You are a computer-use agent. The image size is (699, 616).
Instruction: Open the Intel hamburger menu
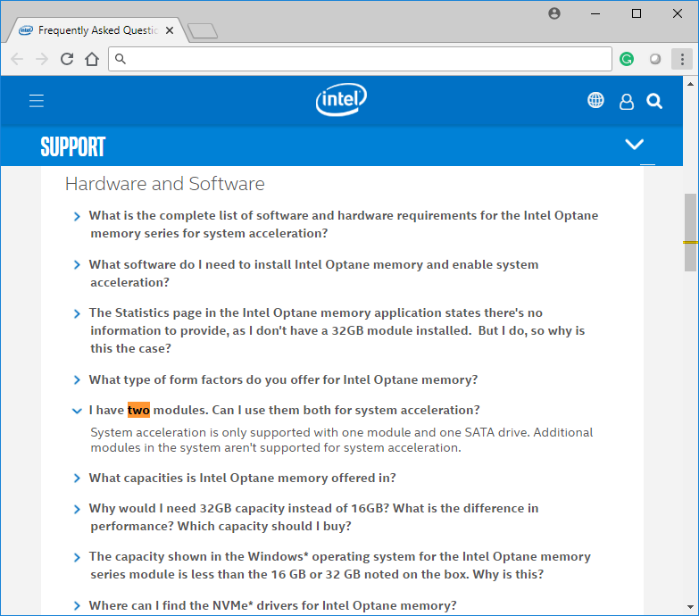pyautogui.click(x=37, y=101)
